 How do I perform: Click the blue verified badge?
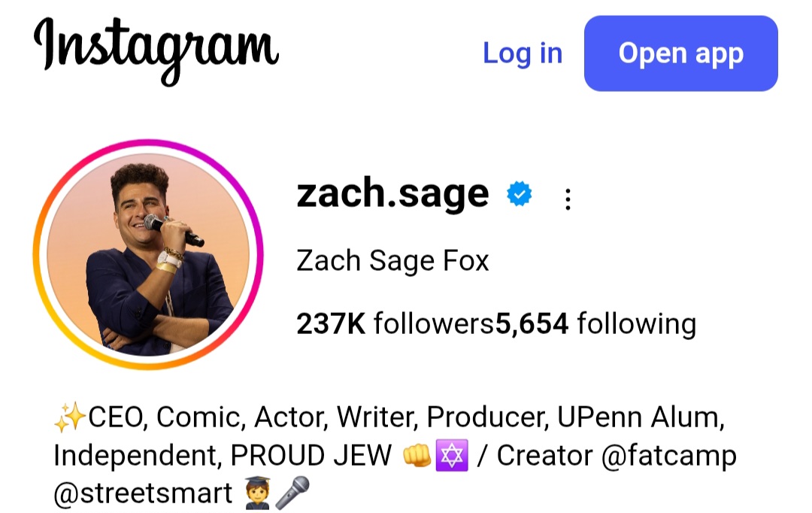(x=519, y=195)
